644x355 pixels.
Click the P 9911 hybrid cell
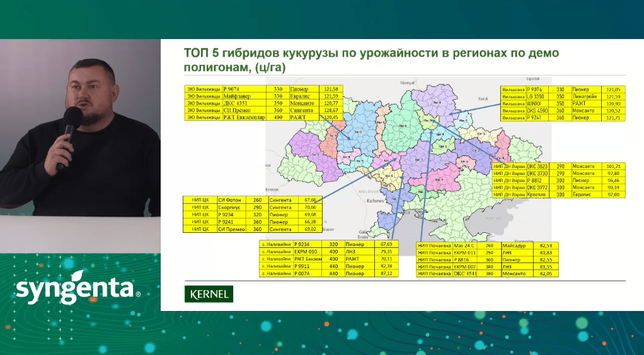pyautogui.click(x=308, y=266)
